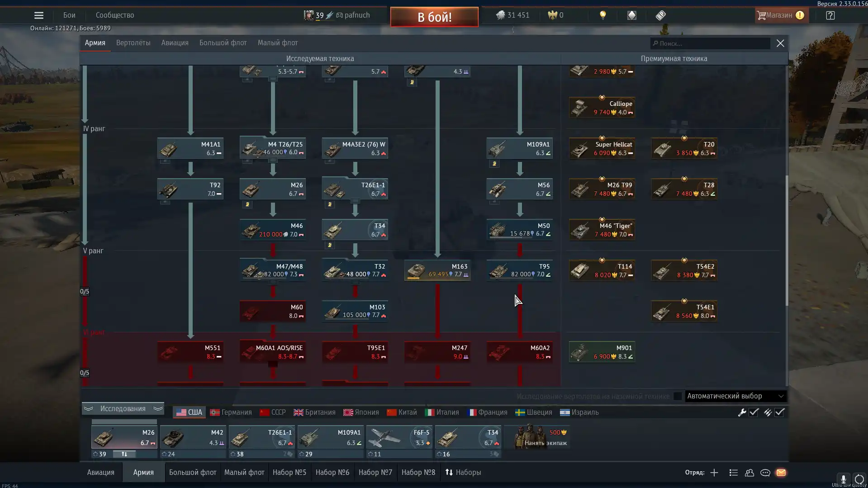Select the Calliope premium card
Viewport: 868px width, 488px height.
[602, 108]
